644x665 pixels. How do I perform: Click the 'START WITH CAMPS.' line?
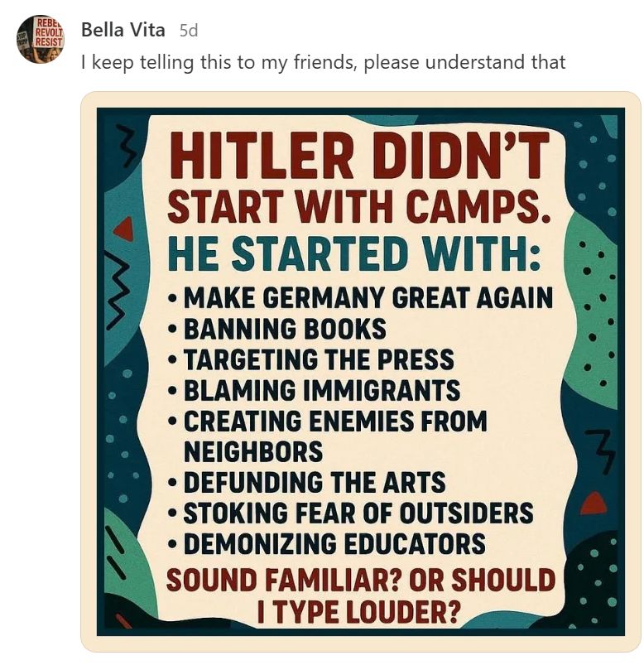click(359, 206)
